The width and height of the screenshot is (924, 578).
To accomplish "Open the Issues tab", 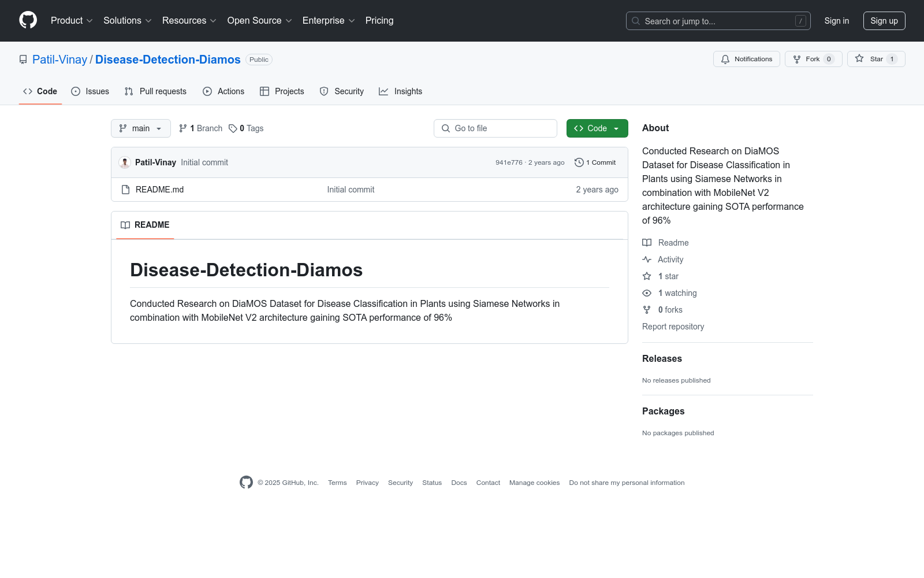I will click(90, 91).
